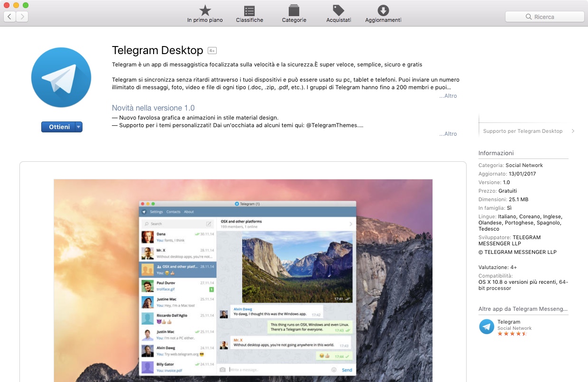Open the Categorie tab
The image size is (588, 382).
coord(294,14)
